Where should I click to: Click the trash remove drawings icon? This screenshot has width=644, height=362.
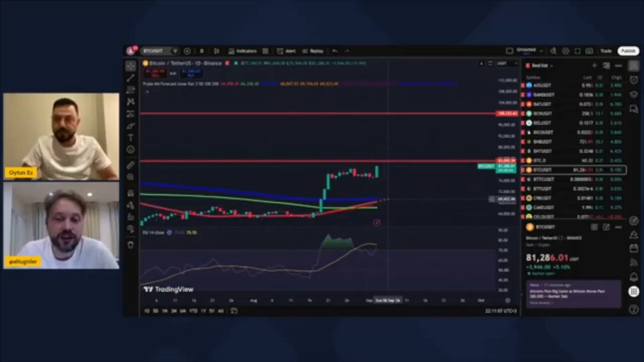[130, 245]
